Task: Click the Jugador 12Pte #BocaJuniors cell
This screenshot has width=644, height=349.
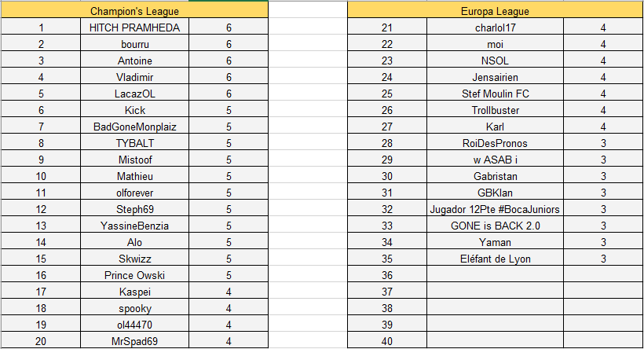Action: (496, 209)
